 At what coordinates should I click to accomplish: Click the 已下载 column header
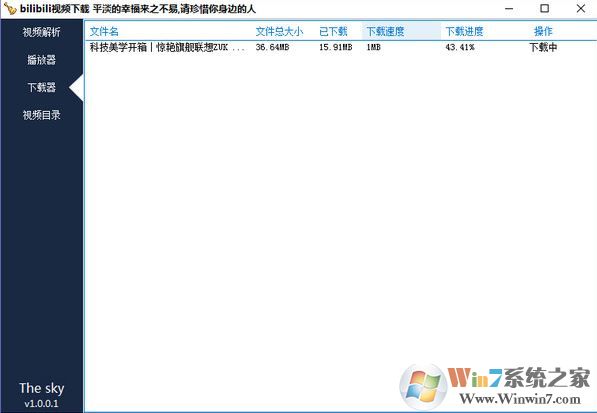[x=333, y=32]
